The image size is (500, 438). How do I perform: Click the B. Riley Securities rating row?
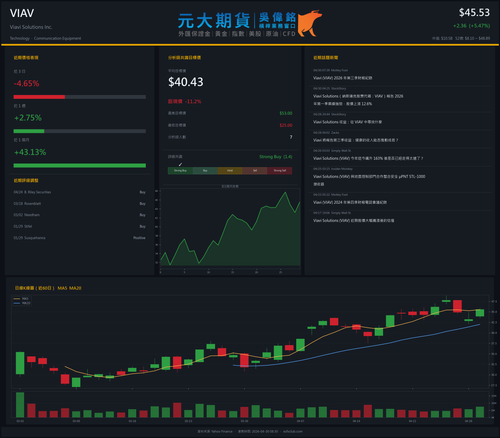point(79,192)
